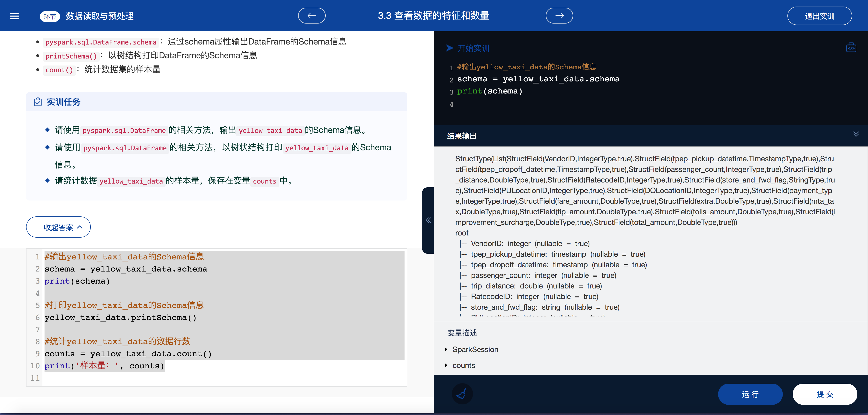Click answer line print('样本量: ', counts)
The width and height of the screenshot is (868, 415).
tap(104, 366)
